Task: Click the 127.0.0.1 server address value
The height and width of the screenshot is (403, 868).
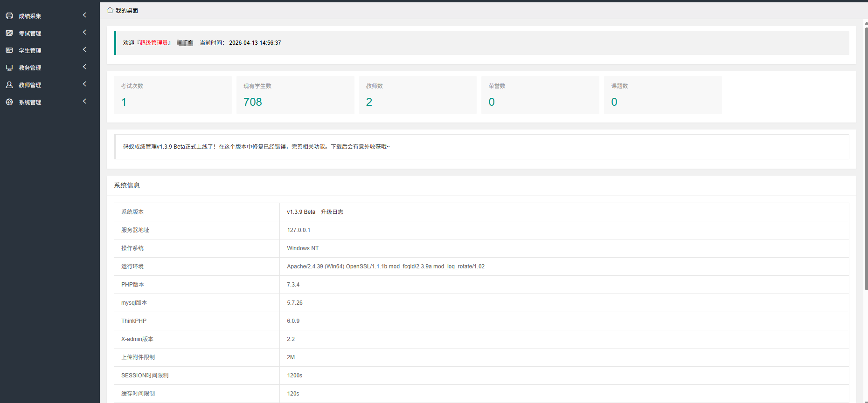Action: 299,230
